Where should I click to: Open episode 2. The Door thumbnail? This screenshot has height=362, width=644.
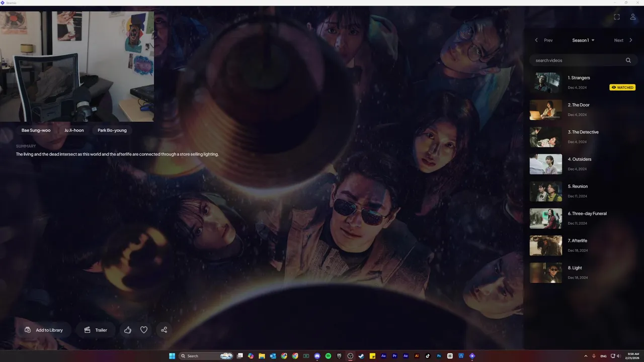coord(546,110)
